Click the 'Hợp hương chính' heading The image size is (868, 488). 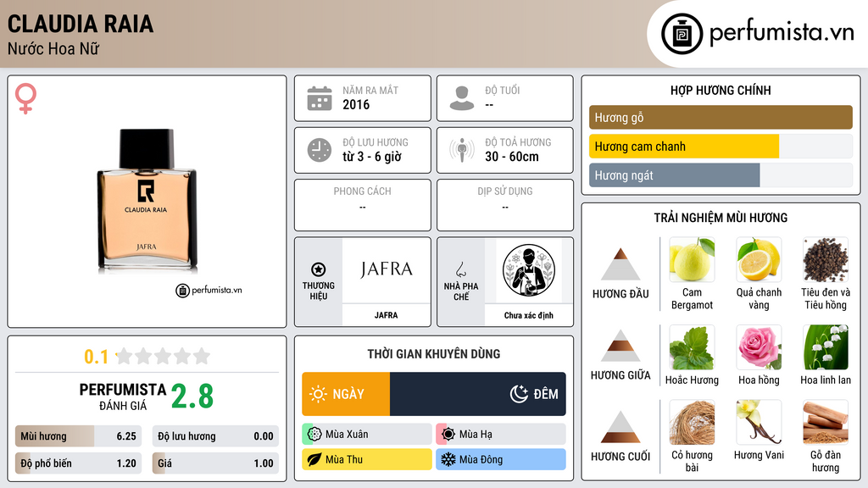[x=721, y=90]
